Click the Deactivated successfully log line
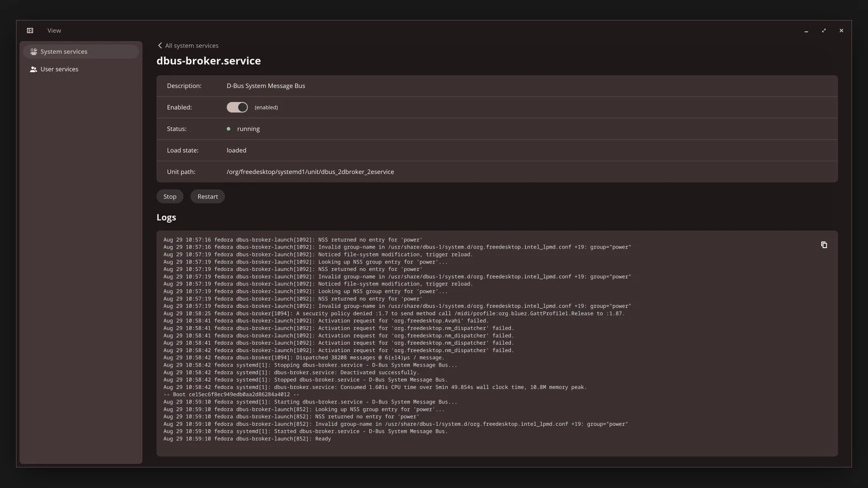Viewport: 868px width, 488px height. tap(291, 373)
